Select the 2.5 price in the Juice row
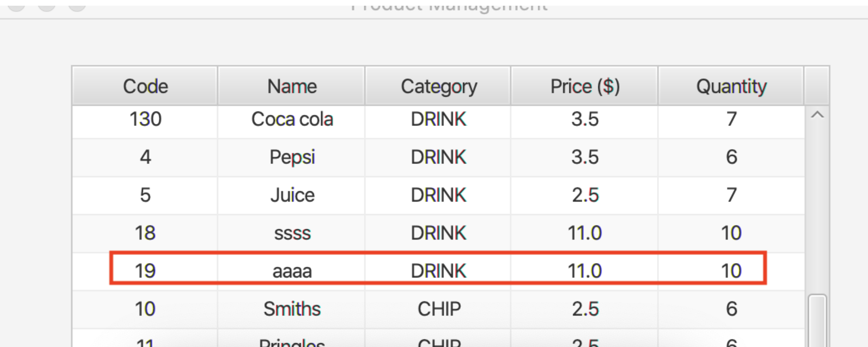 coord(585,195)
